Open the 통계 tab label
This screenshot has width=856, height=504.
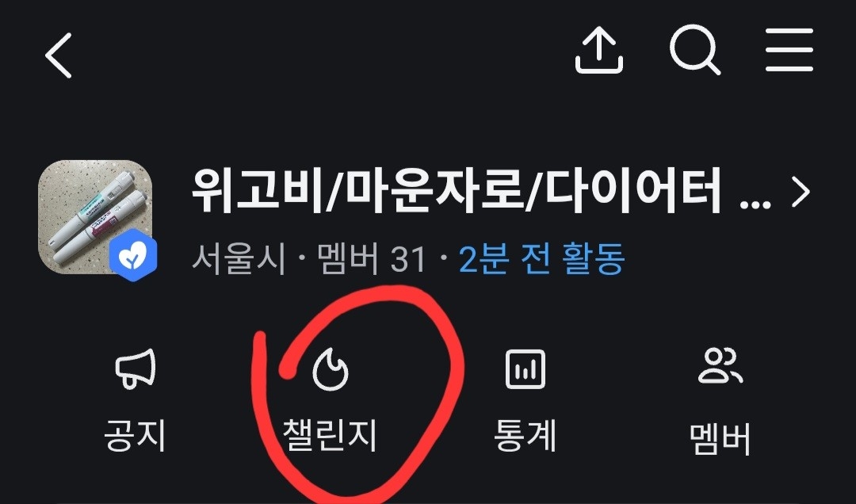point(525,436)
